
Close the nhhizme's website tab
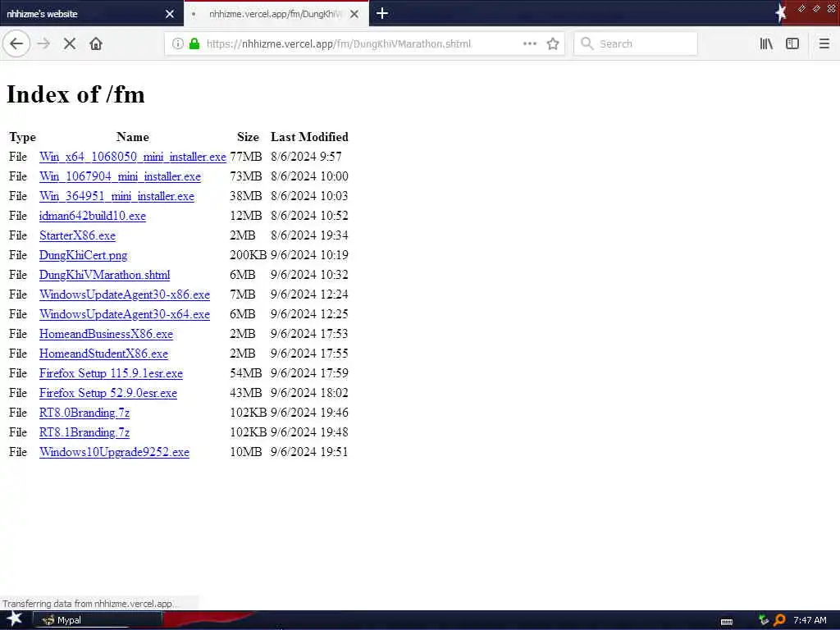[170, 14]
